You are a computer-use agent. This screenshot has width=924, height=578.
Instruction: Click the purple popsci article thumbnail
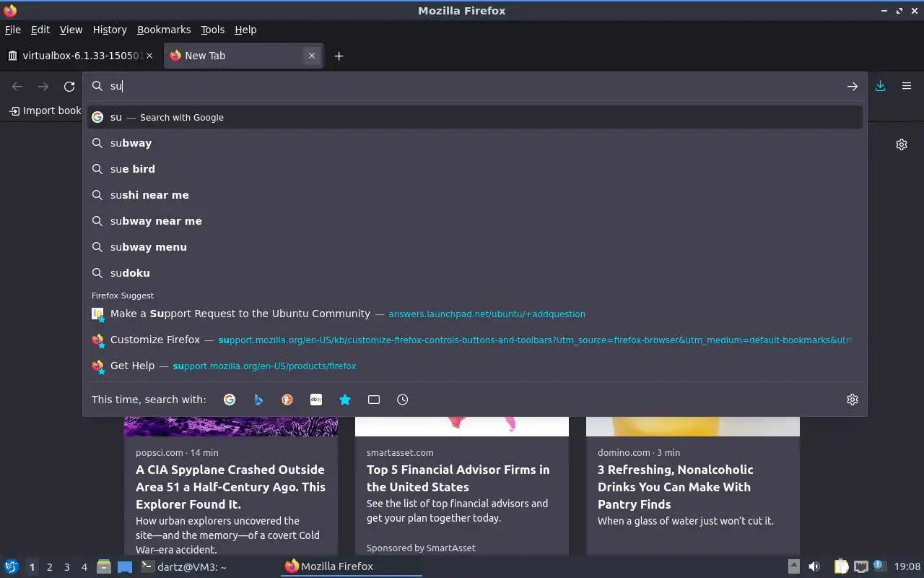pos(231,426)
